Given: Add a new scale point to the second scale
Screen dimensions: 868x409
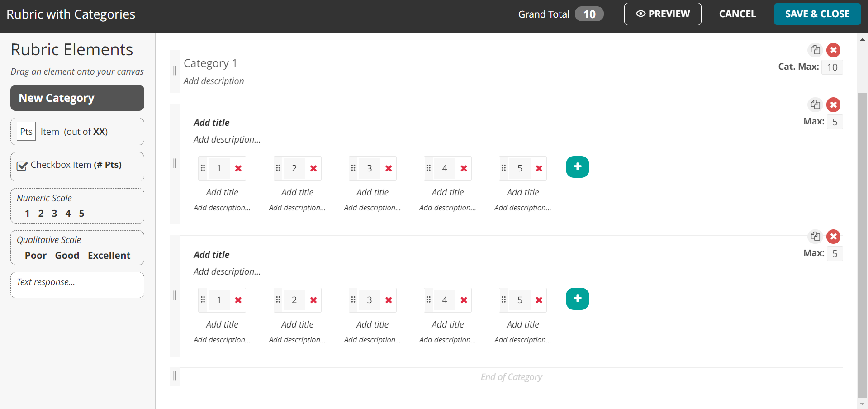Looking at the screenshot, I should pos(578,299).
